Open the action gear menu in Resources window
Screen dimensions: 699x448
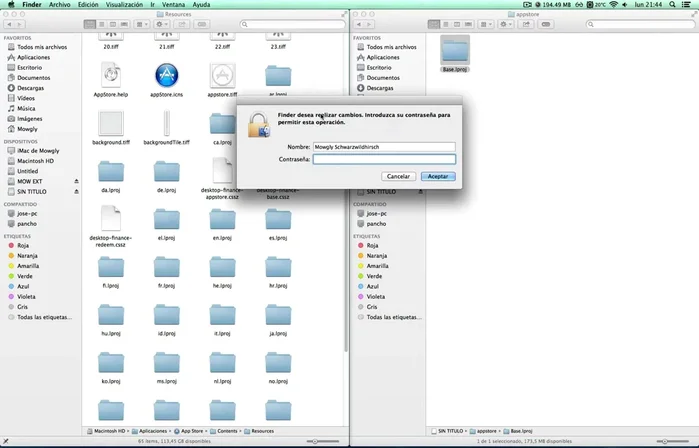click(161, 25)
